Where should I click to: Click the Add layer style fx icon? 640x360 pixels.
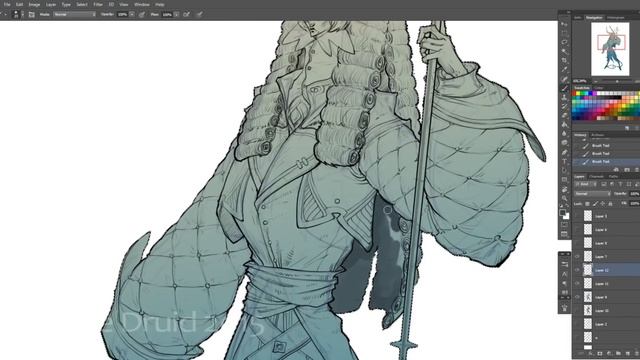[590, 353]
